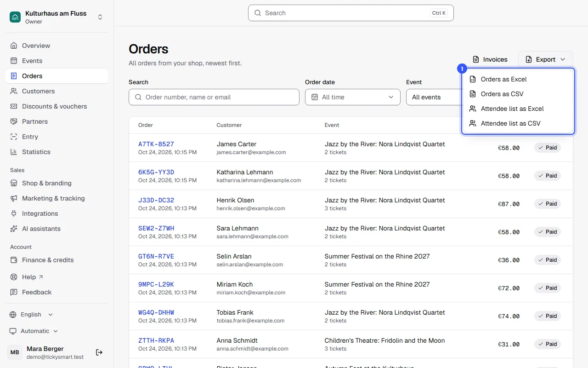The width and height of the screenshot is (588, 368).
Task: Expand the organization switcher chevrons
Action: pos(100,17)
